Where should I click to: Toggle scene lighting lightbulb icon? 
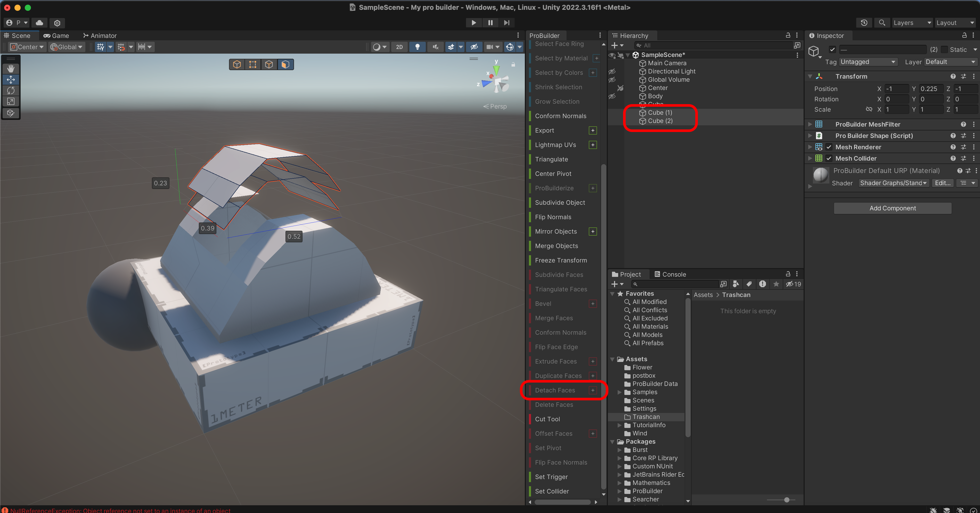coord(417,47)
